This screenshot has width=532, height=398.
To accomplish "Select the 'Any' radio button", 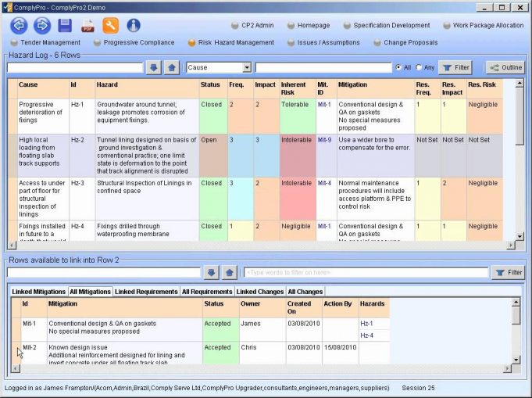I will click(420, 68).
